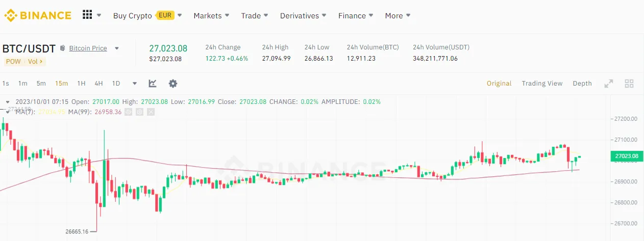Viewport: 644px width, 241px height.
Task: Open the apps grid menu icon
Action: [87, 15]
